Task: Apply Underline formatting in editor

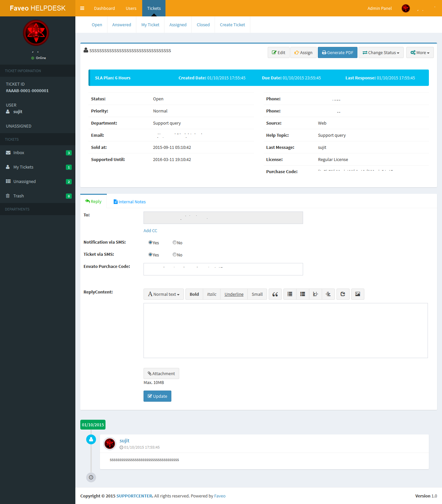Action: (x=234, y=294)
